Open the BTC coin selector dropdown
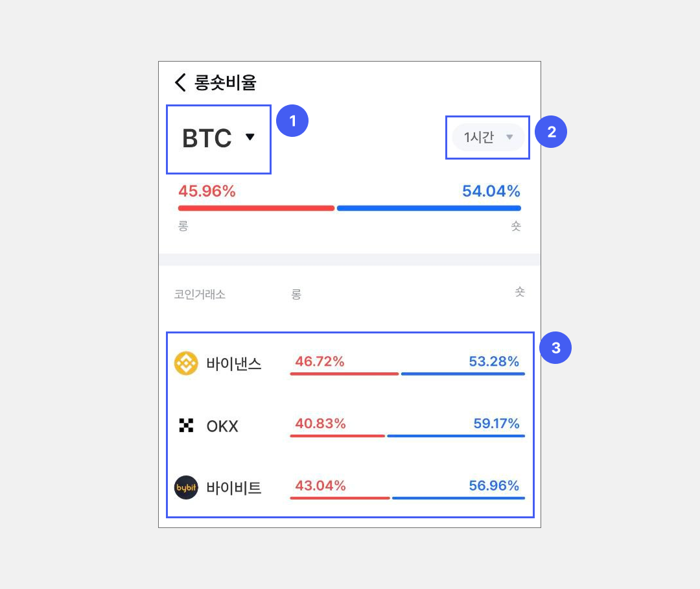 pyautogui.click(x=218, y=138)
